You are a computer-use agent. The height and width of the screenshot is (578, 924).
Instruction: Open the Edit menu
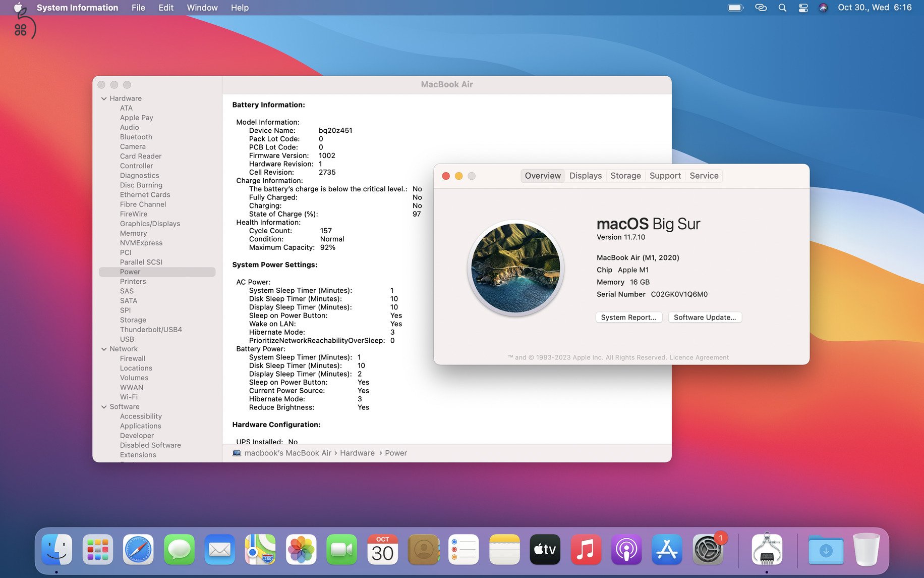click(166, 8)
